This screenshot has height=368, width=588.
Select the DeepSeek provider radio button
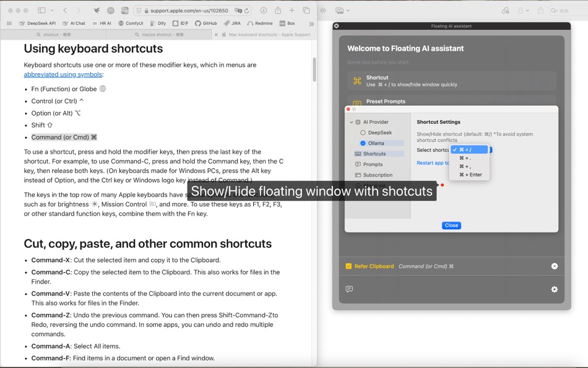[363, 133]
